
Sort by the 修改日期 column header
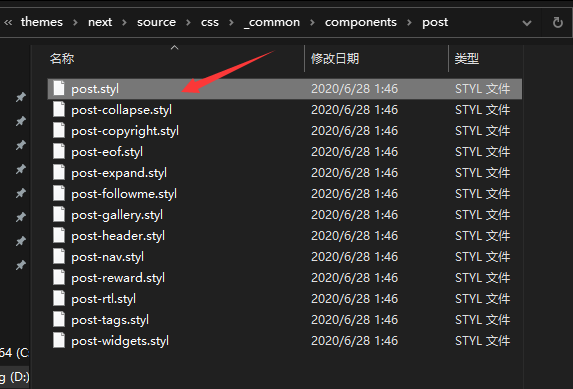coord(335,58)
